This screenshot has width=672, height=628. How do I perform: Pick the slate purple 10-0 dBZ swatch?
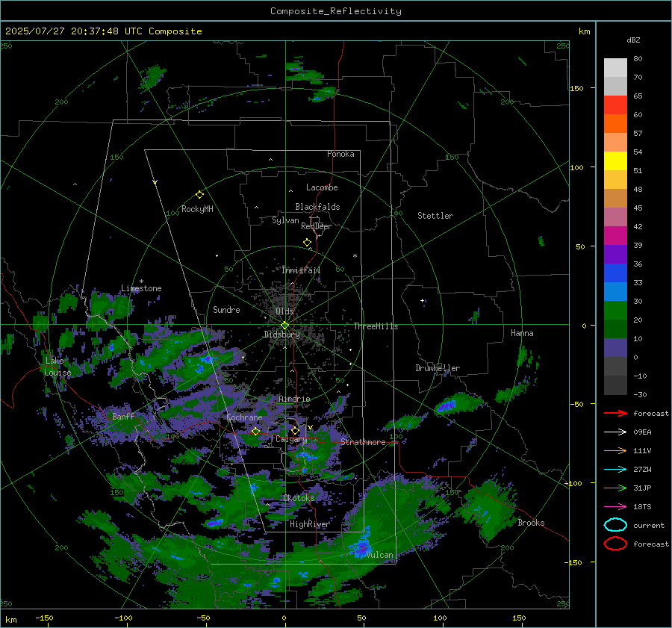coord(615,348)
